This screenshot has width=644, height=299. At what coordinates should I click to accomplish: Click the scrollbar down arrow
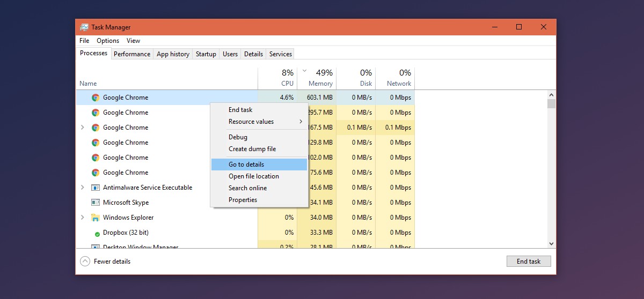pos(551,244)
